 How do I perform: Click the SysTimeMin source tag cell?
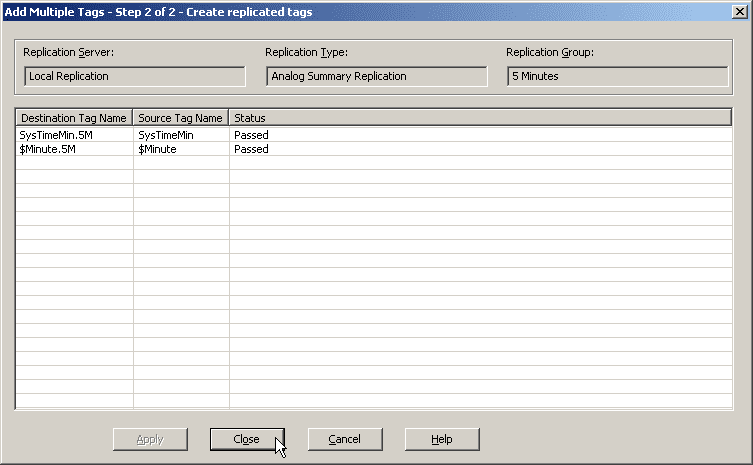click(x=166, y=135)
